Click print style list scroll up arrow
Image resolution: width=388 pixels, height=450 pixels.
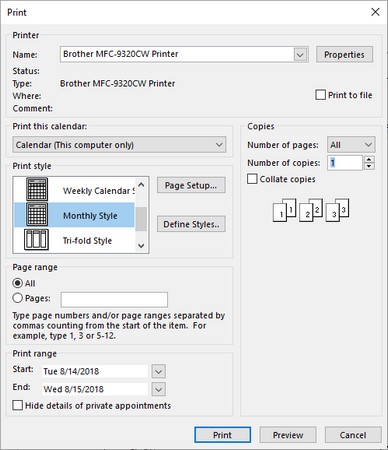[141, 185]
